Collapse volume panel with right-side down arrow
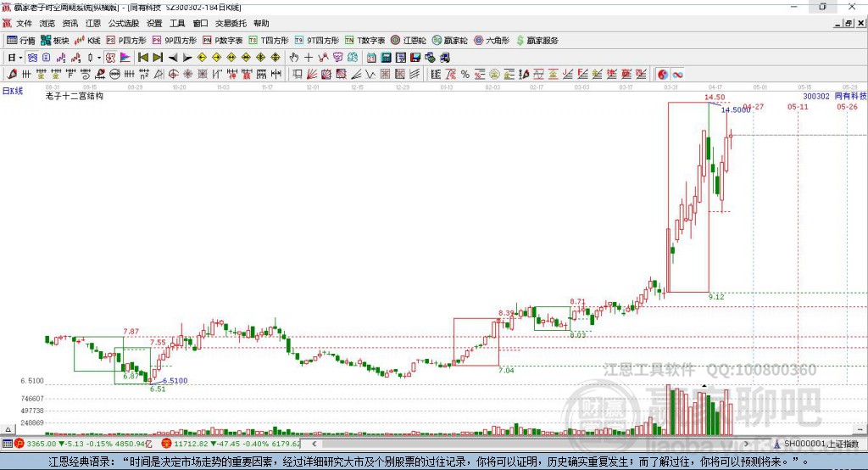 point(860,429)
